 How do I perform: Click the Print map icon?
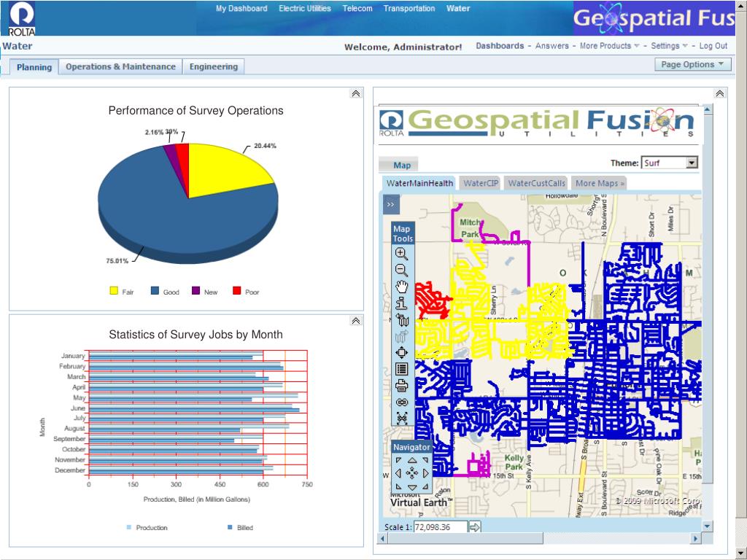coord(402,386)
